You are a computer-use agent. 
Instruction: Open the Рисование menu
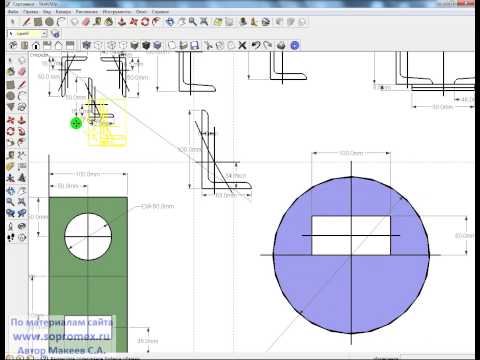point(86,12)
